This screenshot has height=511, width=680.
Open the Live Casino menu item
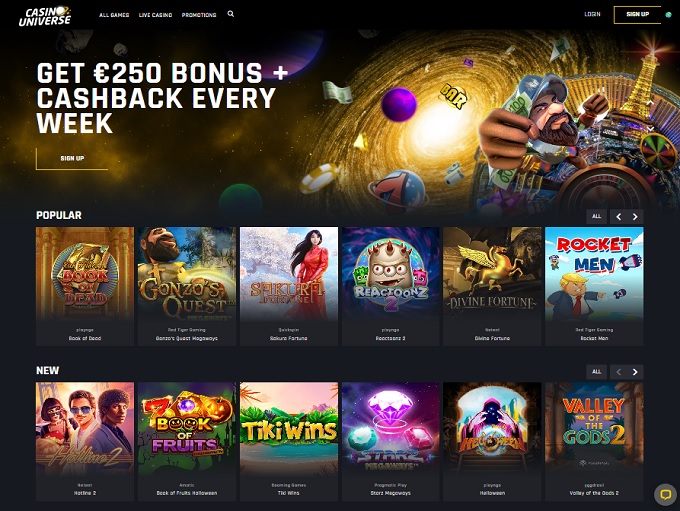[x=155, y=15]
